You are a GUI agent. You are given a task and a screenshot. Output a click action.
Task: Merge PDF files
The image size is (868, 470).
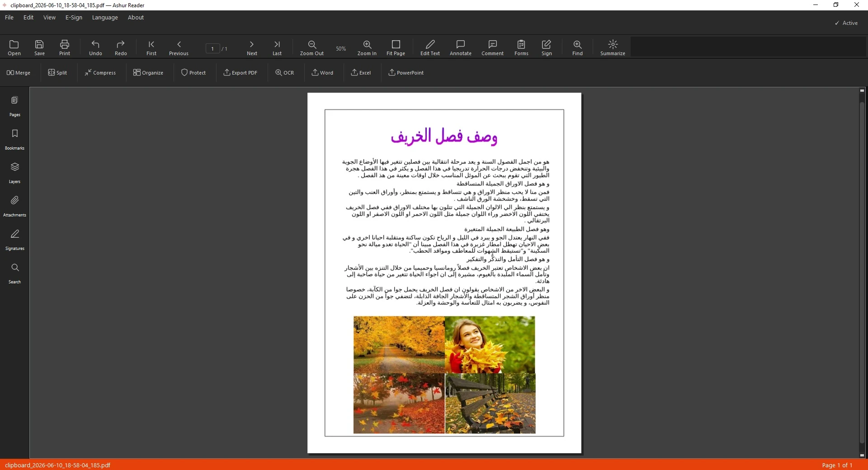19,73
